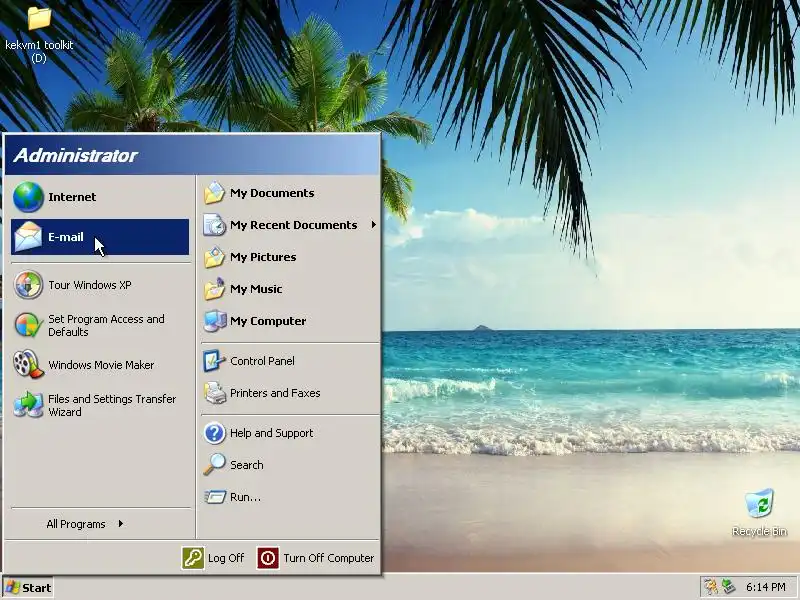Launch Tour Windows XP icon
This screenshot has height=600, width=800.
tap(28, 285)
